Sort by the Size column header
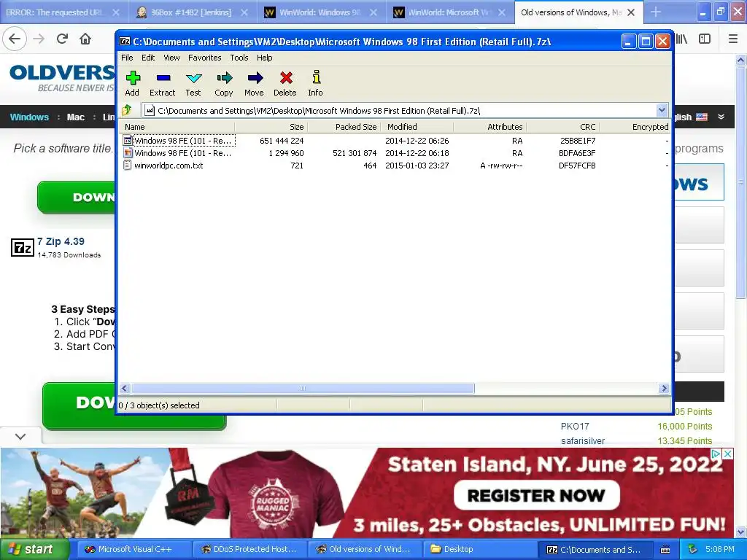This screenshot has width=747, height=560. [271, 127]
